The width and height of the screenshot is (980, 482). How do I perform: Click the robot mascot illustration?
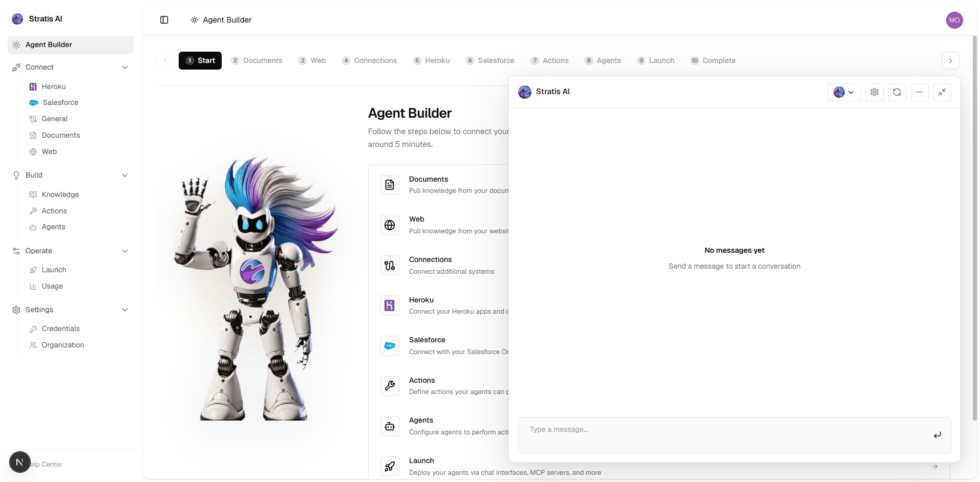click(254, 289)
